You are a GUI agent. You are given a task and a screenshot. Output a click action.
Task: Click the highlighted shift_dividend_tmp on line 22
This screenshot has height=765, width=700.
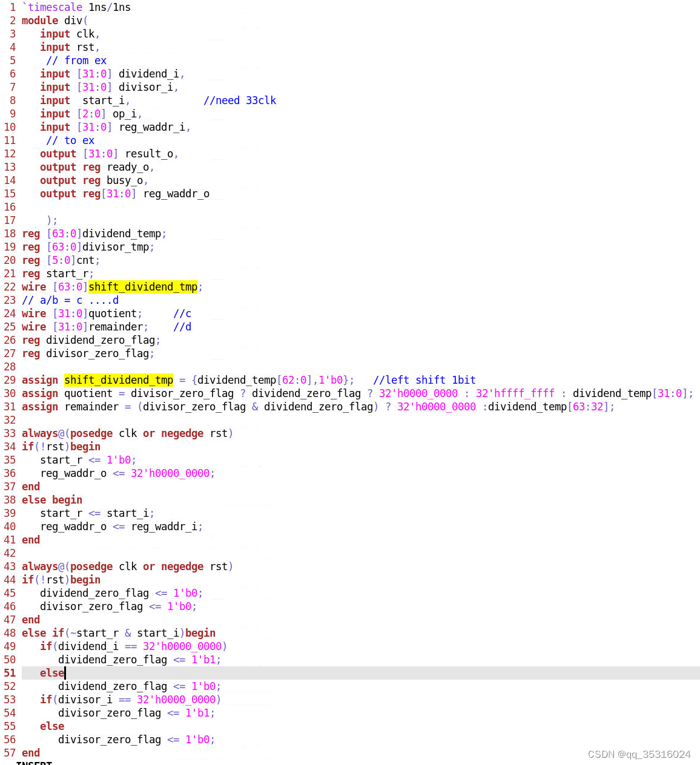143,287
